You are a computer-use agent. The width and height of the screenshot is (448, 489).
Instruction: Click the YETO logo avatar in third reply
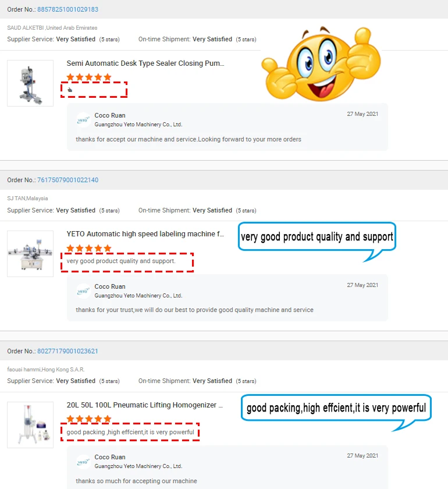pyautogui.click(x=83, y=462)
